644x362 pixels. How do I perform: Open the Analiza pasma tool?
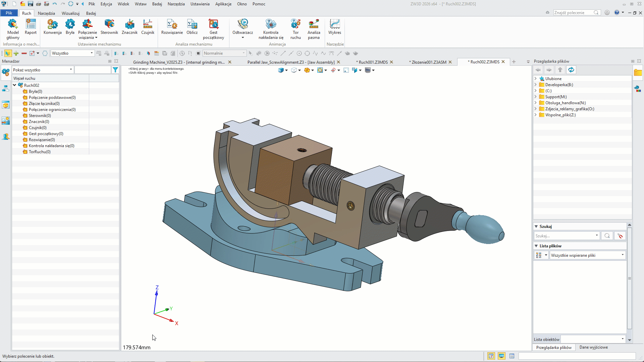click(314, 29)
